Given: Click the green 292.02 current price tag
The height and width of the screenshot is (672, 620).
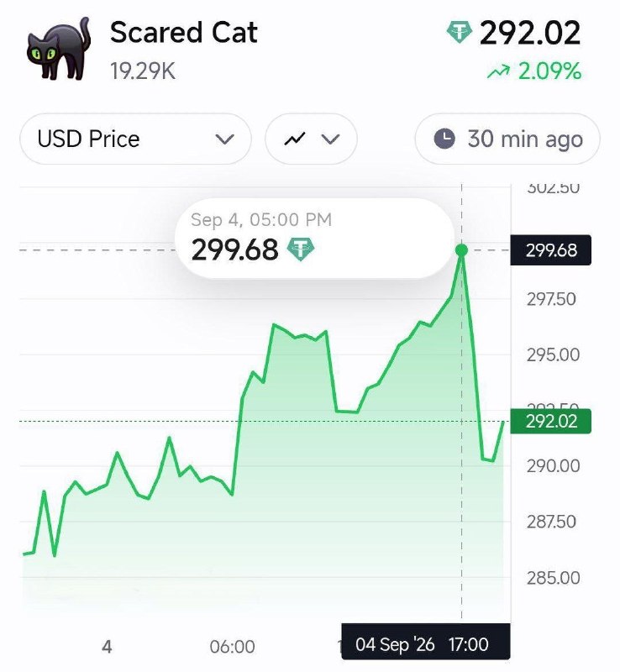Looking at the screenshot, I should pos(550,422).
